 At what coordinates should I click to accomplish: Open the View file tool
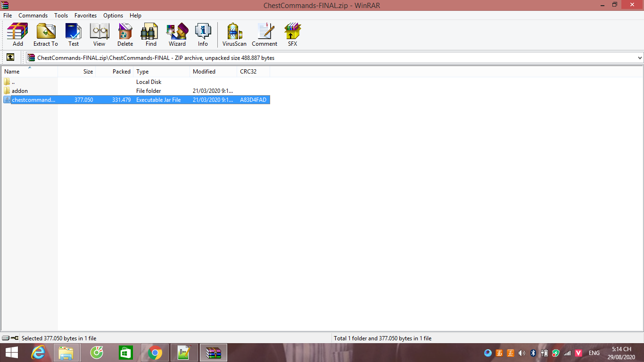[99, 35]
